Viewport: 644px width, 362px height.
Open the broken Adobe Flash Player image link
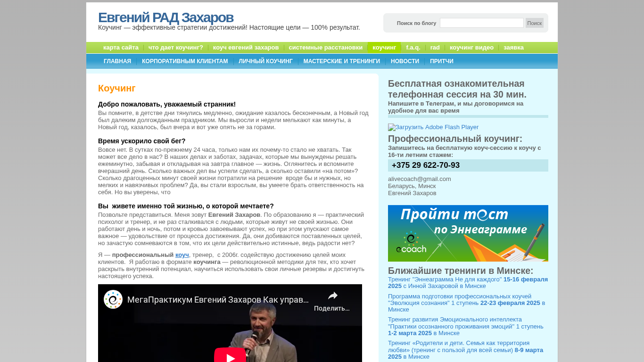433,127
